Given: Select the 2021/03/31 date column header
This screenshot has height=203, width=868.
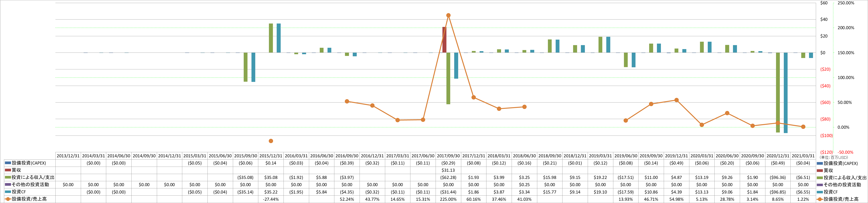Looking at the screenshot, I should coord(803,156).
